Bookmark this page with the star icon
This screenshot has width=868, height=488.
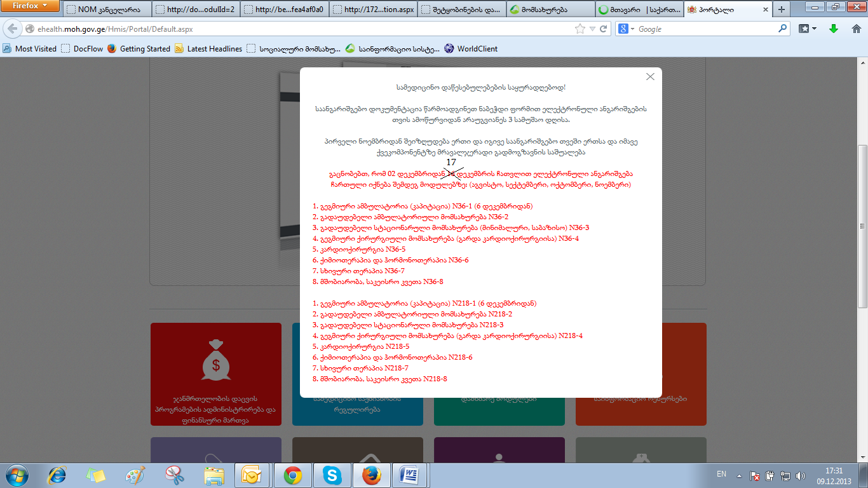point(580,29)
